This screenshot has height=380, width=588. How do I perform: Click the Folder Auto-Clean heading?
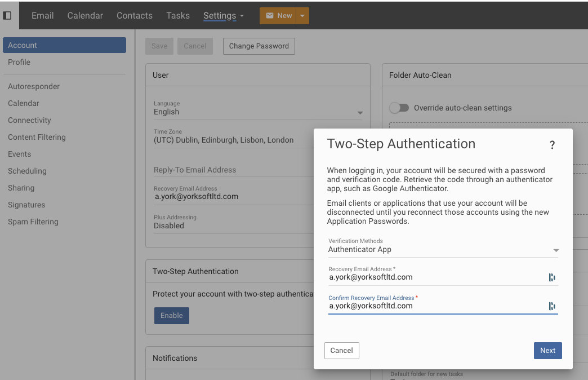[420, 75]
